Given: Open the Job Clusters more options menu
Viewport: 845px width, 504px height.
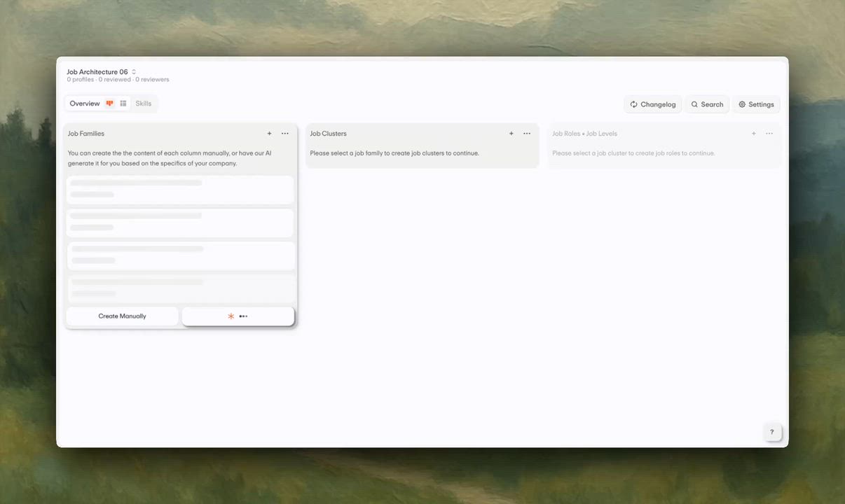Looking at the screenshot, I should 527,134.
